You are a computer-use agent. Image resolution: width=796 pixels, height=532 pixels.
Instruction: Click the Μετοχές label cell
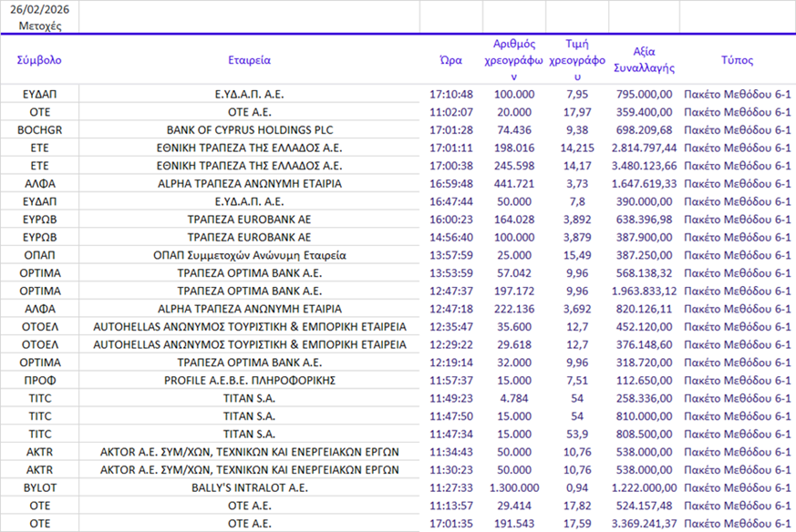click(x=40, y=26)
